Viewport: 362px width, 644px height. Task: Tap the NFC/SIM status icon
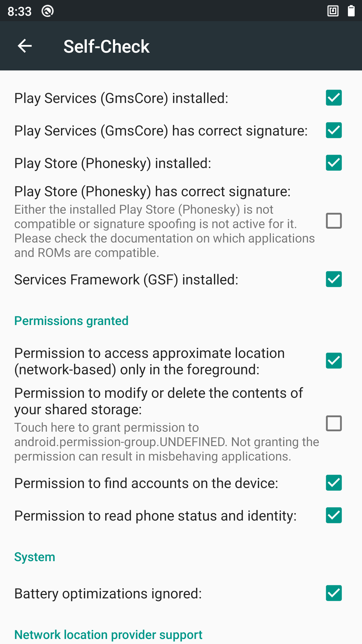333,11
